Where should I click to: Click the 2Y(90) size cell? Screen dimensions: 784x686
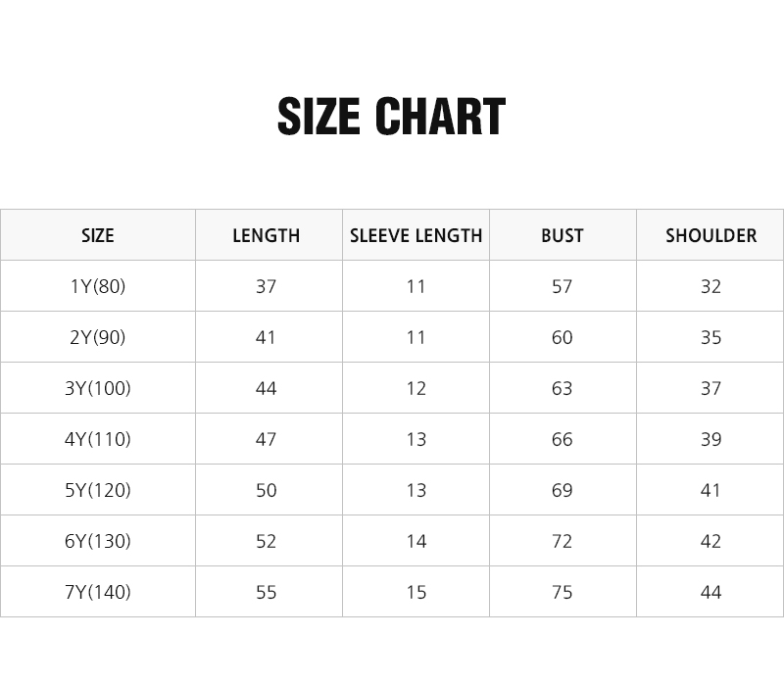point(98,337)
